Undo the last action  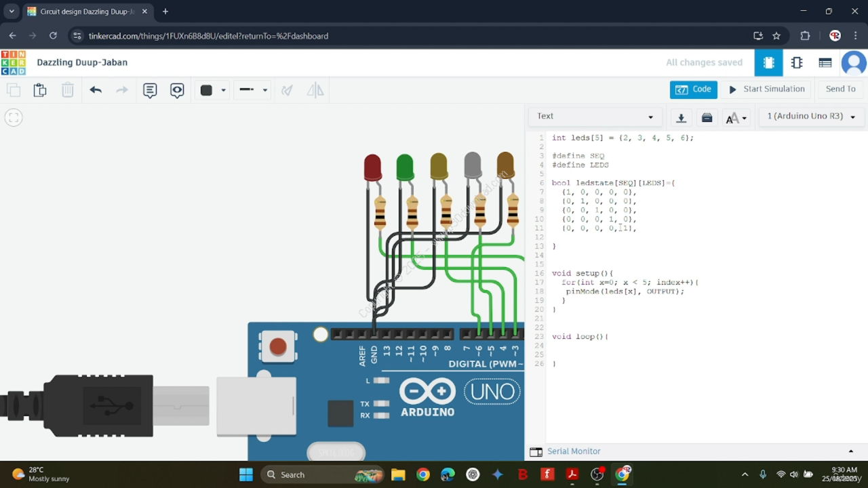(96, 90)
